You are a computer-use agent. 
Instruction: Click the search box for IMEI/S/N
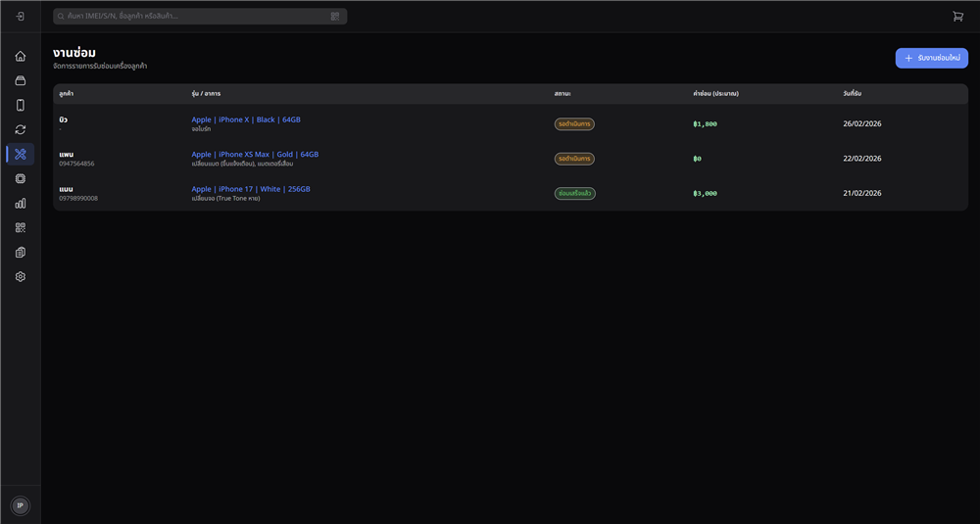199,17
